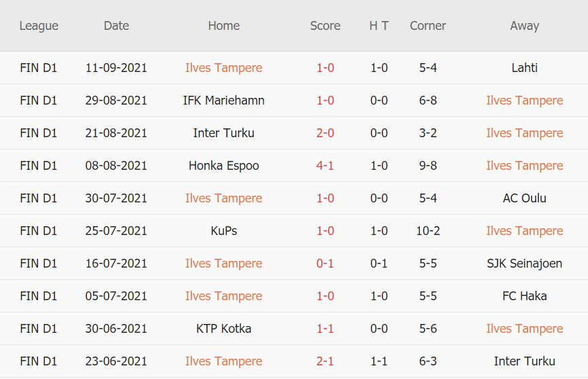Screen dimensions: 588x379
Task: Open the 0-1 score of the SJK Seinajoen match
Action: click(x=325, y=264)
